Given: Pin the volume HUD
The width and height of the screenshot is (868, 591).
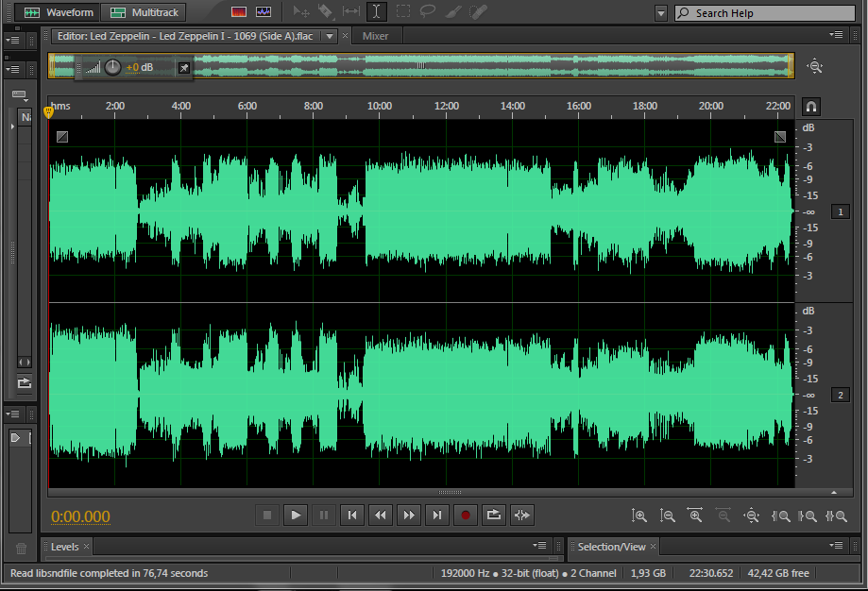Looking at the screenshot, I should click(184, 68).
